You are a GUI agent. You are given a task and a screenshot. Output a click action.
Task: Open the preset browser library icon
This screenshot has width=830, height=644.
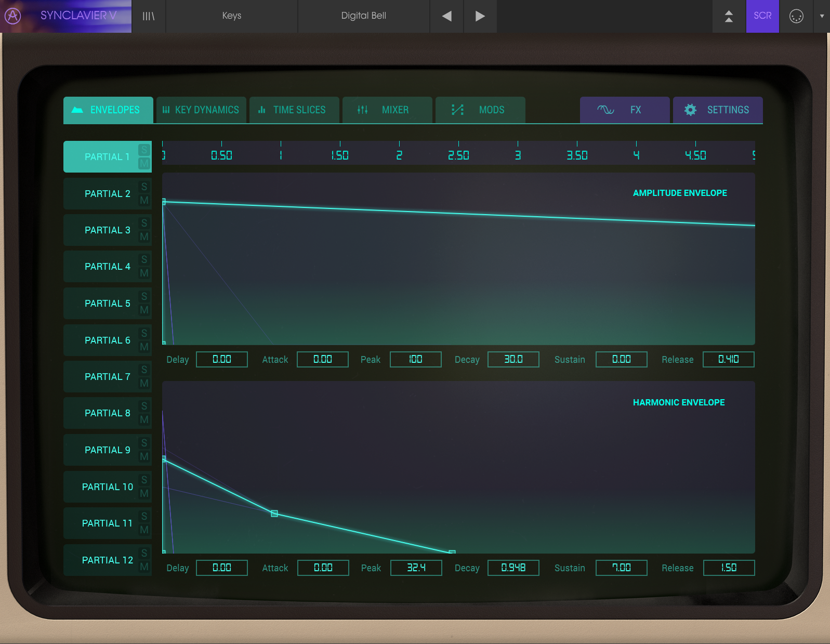(x=149, y=16)
